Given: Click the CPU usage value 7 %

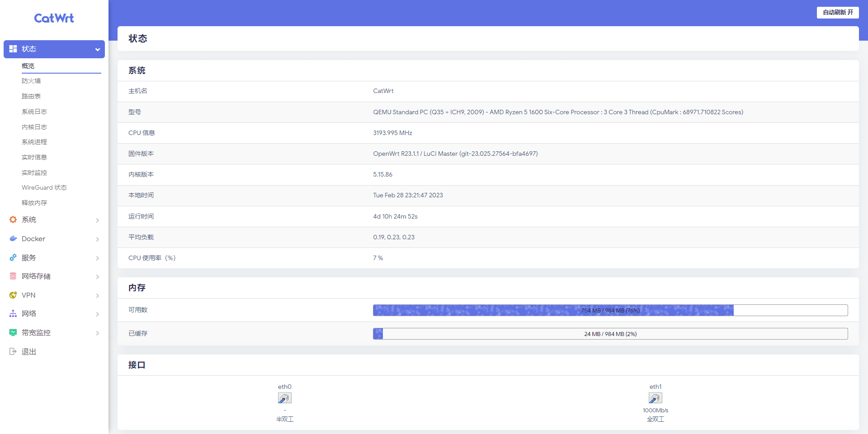Looking at the screenshot, I should tap(378, 258).
